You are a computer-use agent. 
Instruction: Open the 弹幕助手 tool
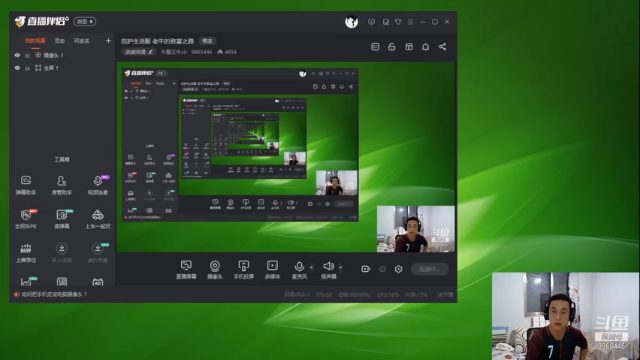(x=26, y=185)
